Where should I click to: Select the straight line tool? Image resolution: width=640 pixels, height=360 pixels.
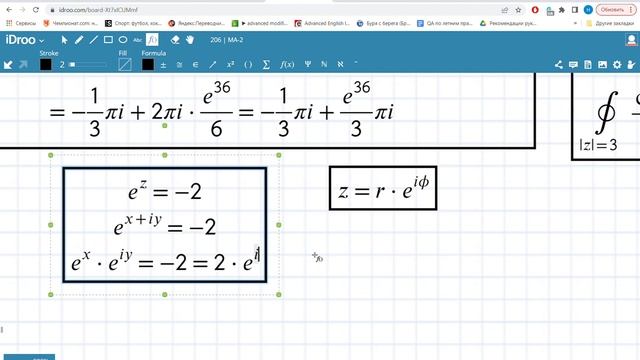[93, 40]
